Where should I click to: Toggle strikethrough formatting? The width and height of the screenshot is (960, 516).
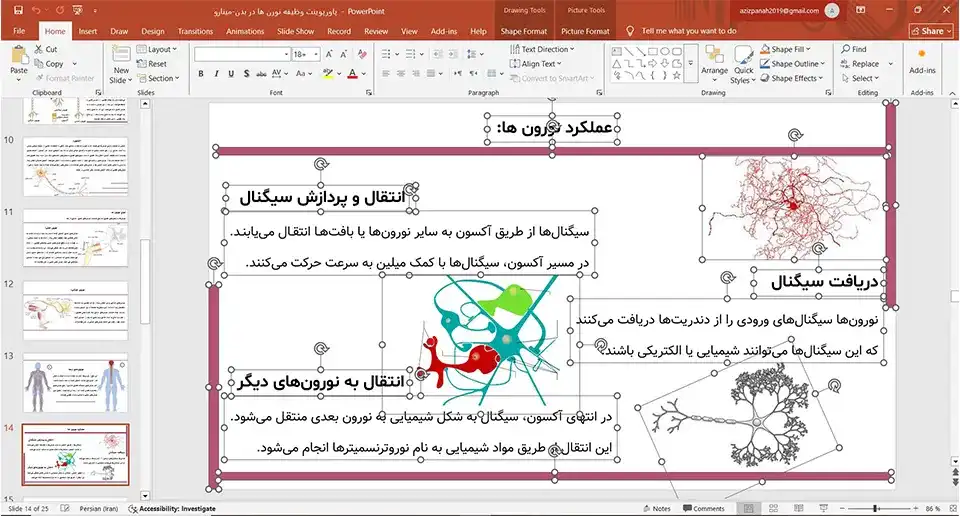point(261,73)
